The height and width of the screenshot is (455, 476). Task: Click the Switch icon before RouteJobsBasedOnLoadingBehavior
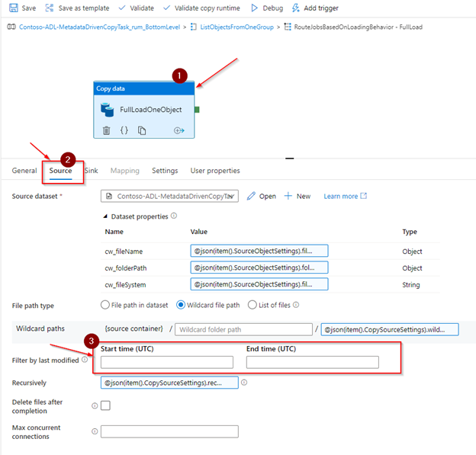coord(287,27)
